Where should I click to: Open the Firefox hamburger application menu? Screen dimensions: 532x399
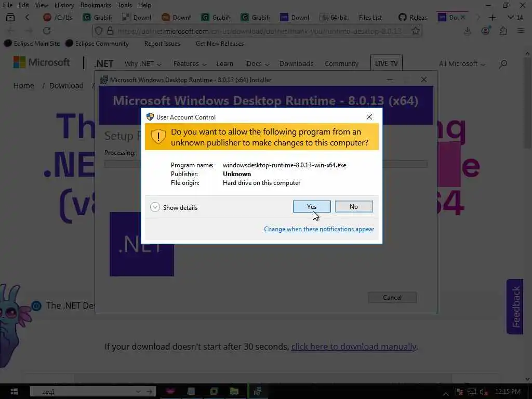tap(521, 31)
